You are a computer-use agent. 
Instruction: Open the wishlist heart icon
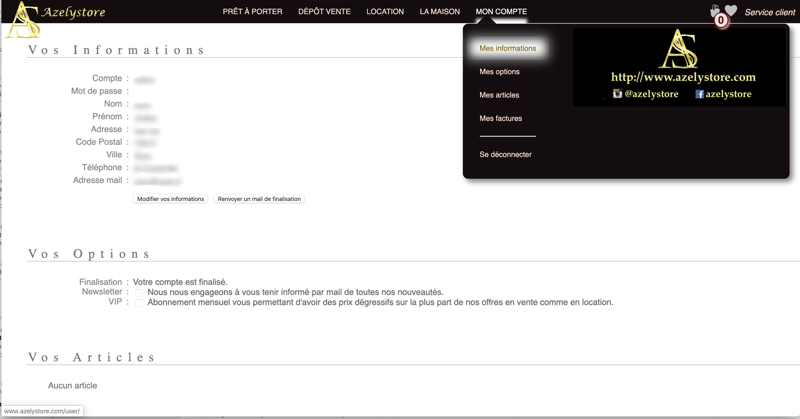tap(731, 11)
